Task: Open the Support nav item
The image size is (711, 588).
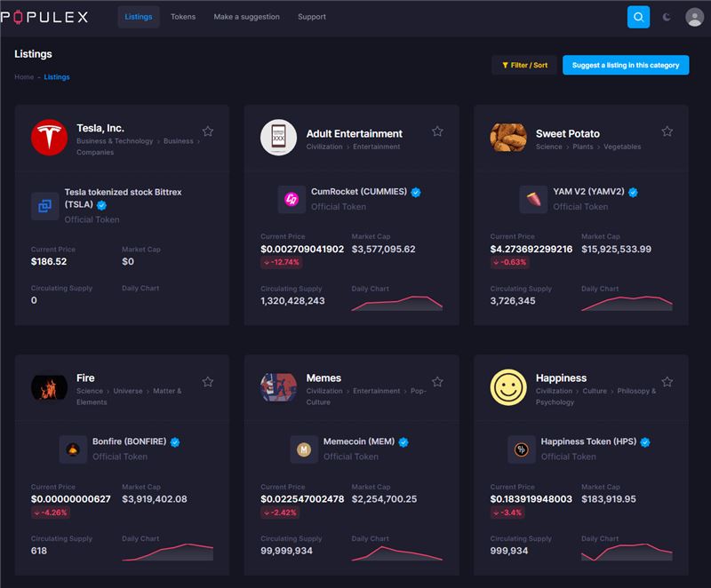Action: click(312, 17)
